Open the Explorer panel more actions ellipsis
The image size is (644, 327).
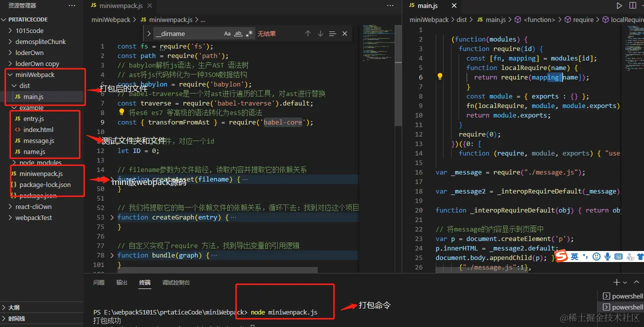pos(72,5)
